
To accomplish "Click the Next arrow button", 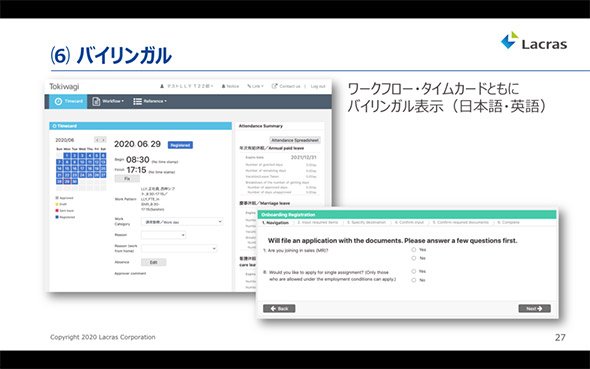I will (534, 308).
